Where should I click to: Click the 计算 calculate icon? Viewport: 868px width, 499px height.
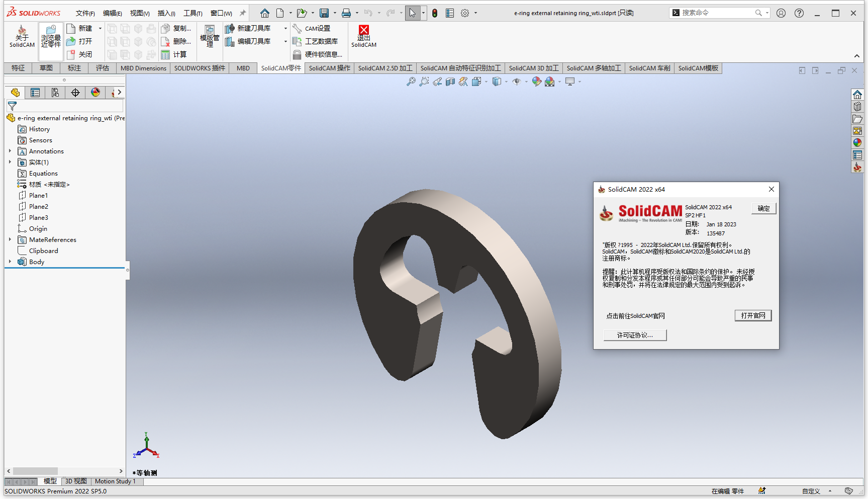174,54
